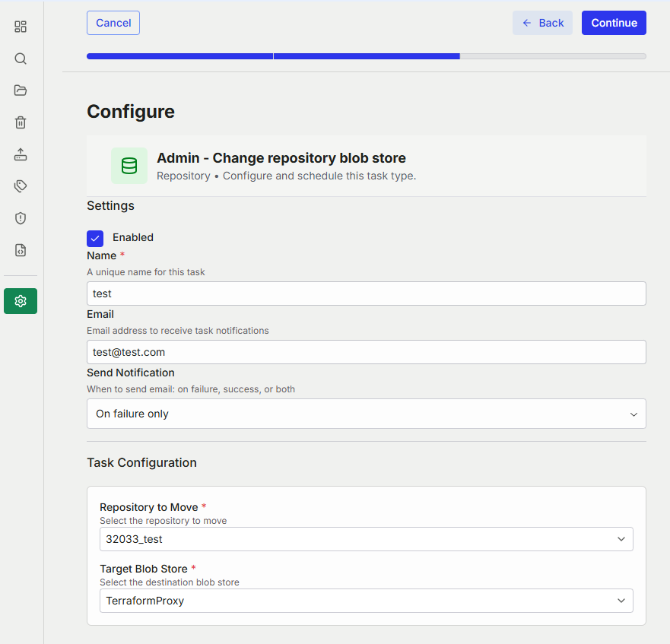Focus the Name input field

point(367,293)
